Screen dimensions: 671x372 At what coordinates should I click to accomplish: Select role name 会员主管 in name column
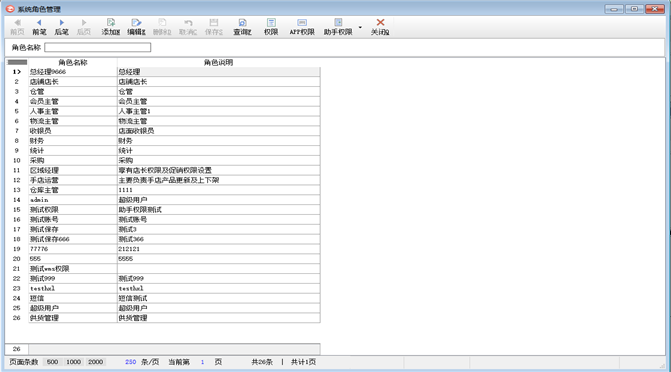click(73, 101)
